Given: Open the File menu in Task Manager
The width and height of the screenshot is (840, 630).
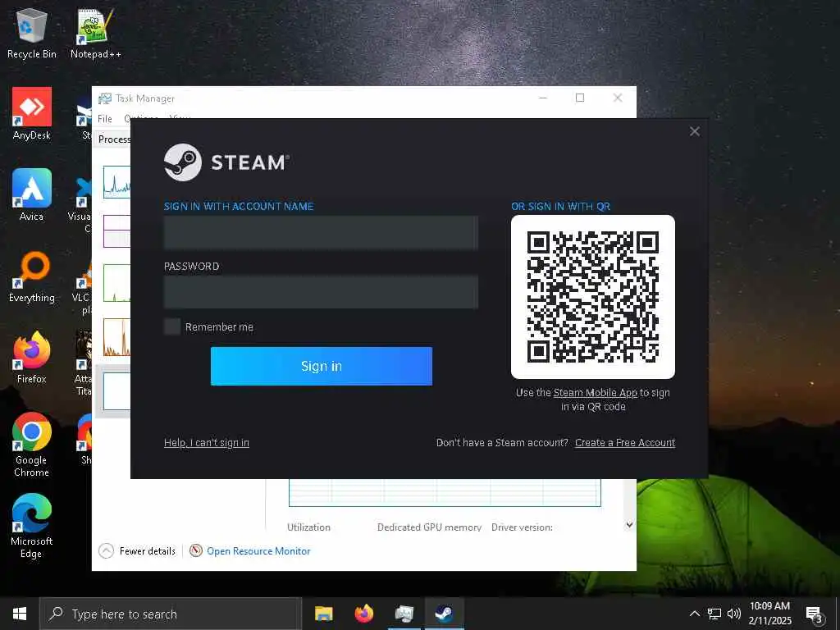Looking at the screenshot, I should (x=104, y=118).
